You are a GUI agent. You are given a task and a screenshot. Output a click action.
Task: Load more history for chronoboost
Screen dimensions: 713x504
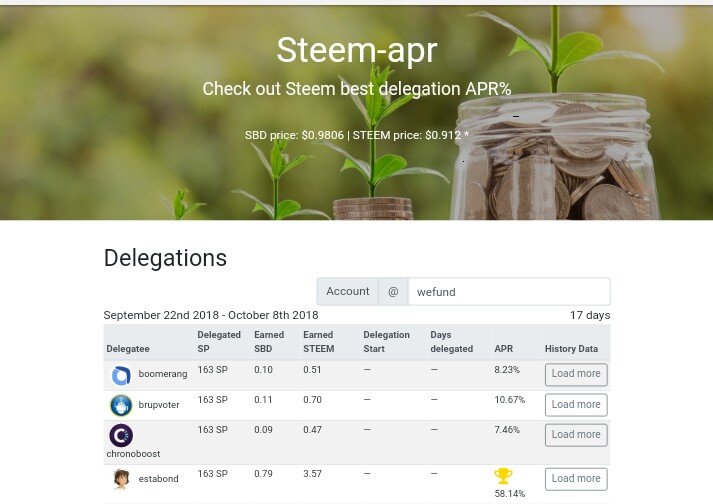coord(576,434)
